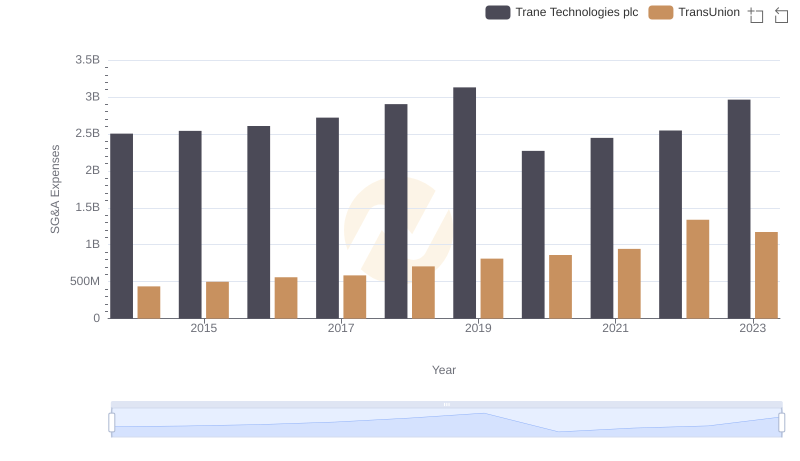Click the 500M y-axis label
The width and height of the screenshot is (800, 461).
pos(85,281)
